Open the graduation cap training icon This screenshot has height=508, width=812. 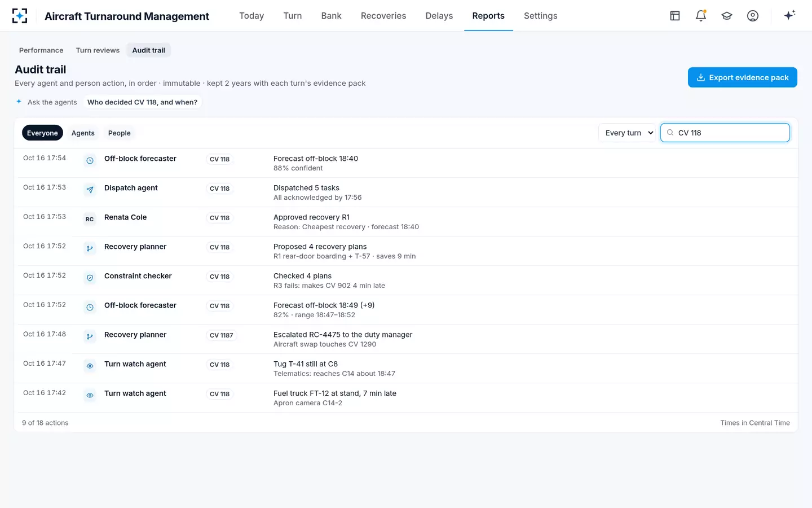[x=727, y=16]
